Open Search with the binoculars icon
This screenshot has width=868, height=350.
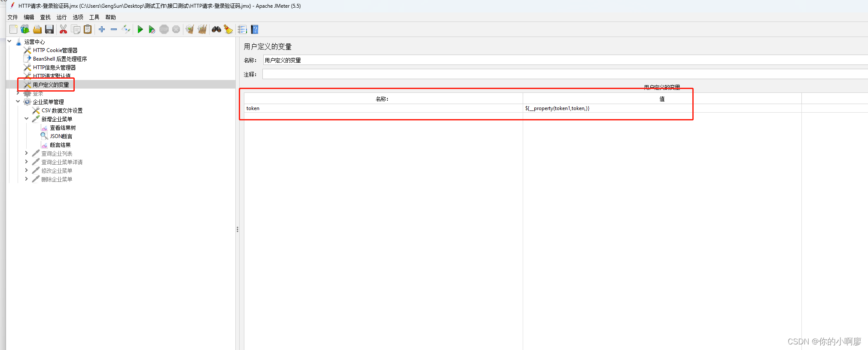point(216,29)
